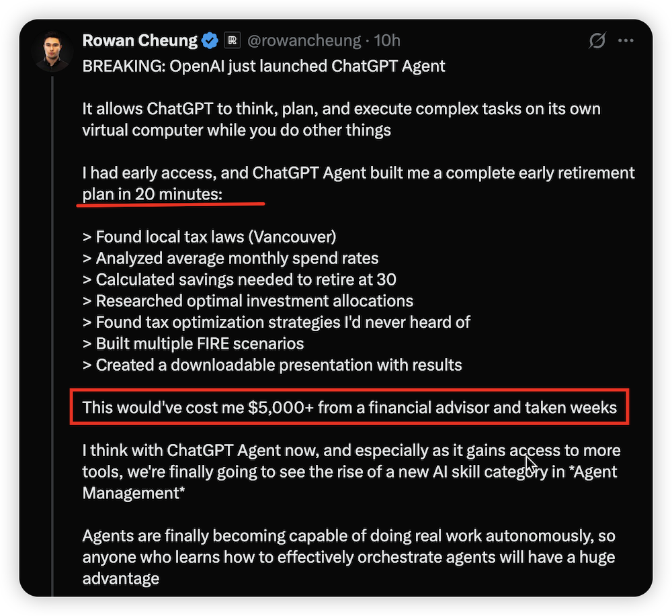Click the red-boxed sentence about $5,000 advisor cost
The width and height of the screenshot is (672, 616).
348,407
